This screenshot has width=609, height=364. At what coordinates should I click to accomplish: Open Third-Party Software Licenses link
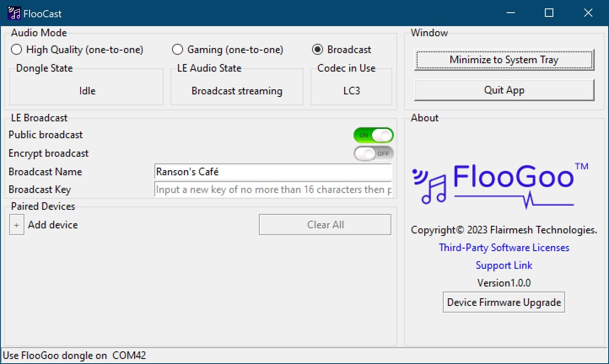point(504,248)
